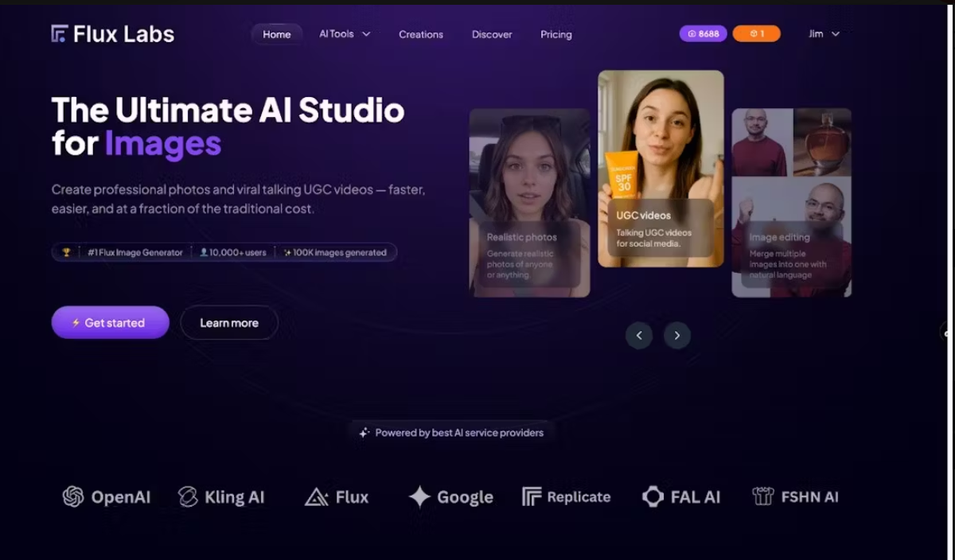Click the Flux Labs logo
The image size is (955, 560).
pyautogui.click(x=112, y=33)
